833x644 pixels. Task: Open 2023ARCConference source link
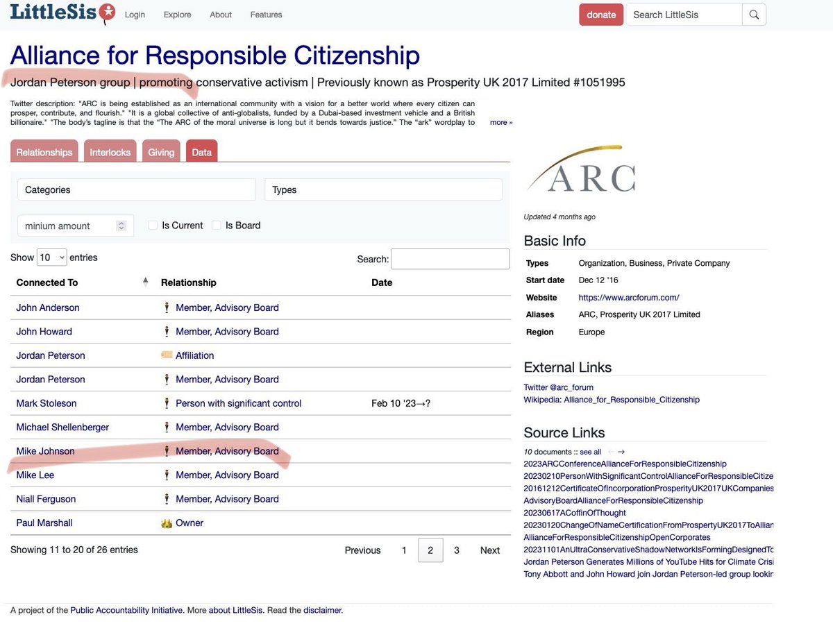tap(625, 464)
